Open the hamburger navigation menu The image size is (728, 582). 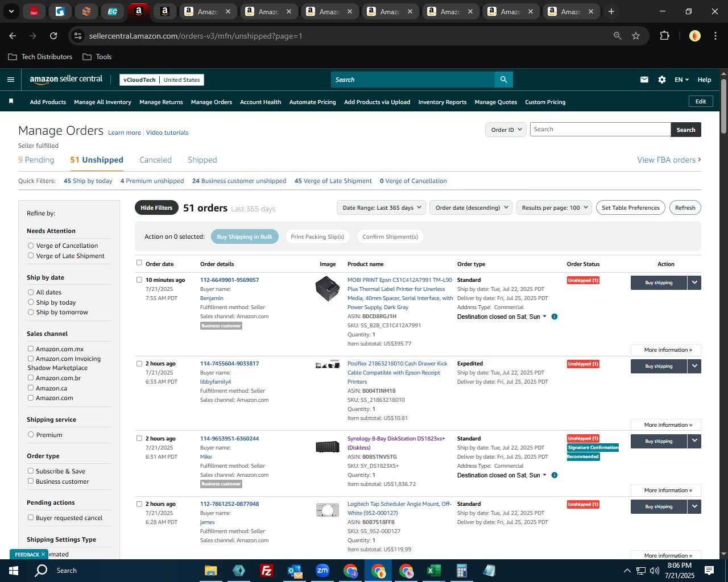[10, 80]
